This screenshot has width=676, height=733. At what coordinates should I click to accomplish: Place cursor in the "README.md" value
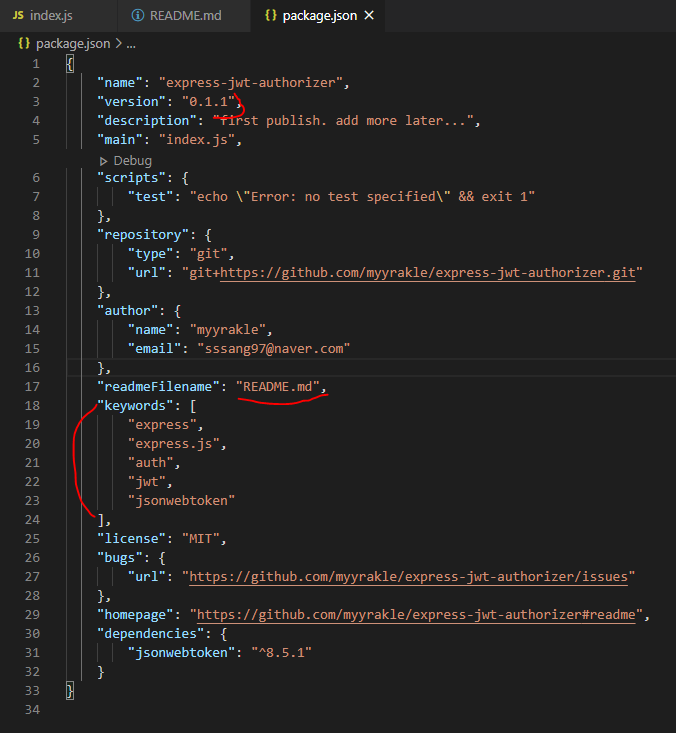(281, 386)
